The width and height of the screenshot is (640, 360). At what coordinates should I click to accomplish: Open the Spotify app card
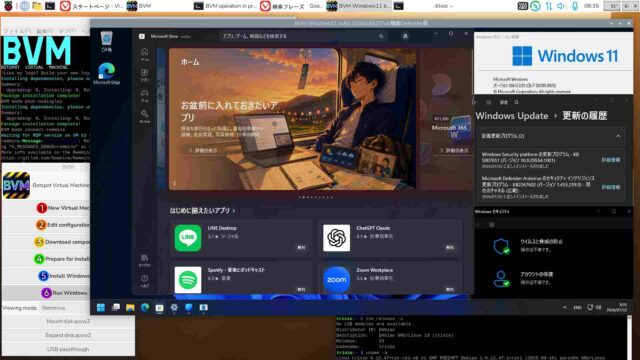coord(241,279)
